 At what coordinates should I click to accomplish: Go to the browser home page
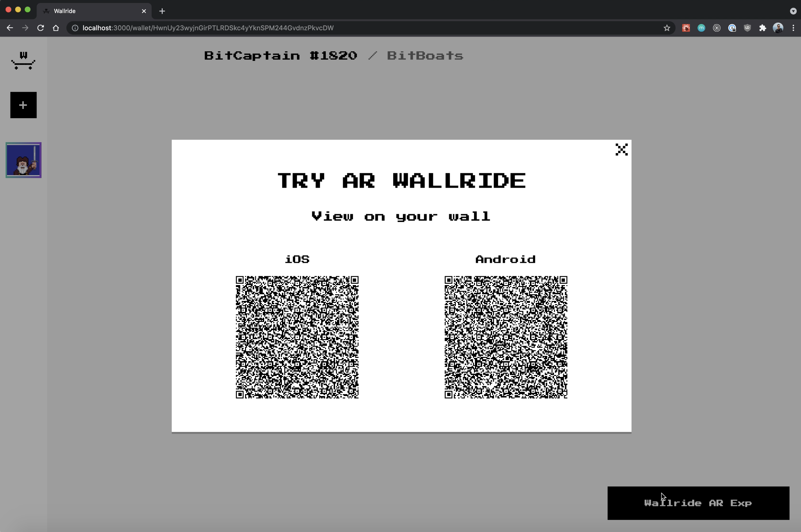(x=56, y=28)
